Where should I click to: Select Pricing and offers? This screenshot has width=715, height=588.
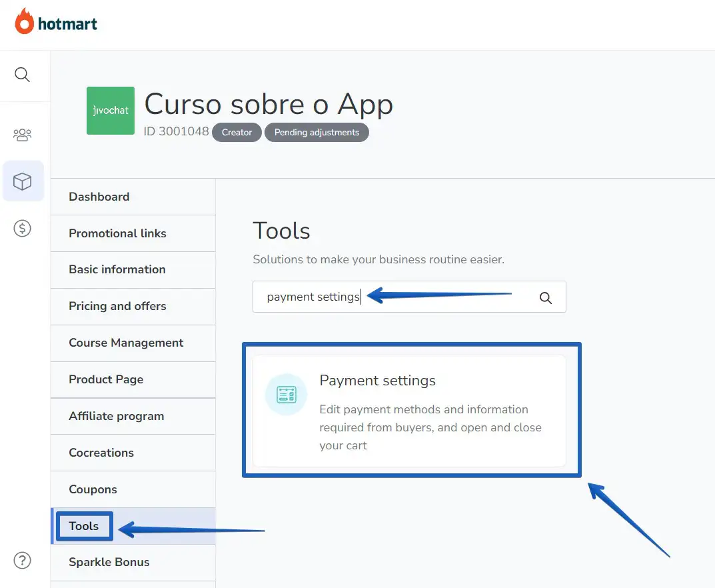coord(133,306)
